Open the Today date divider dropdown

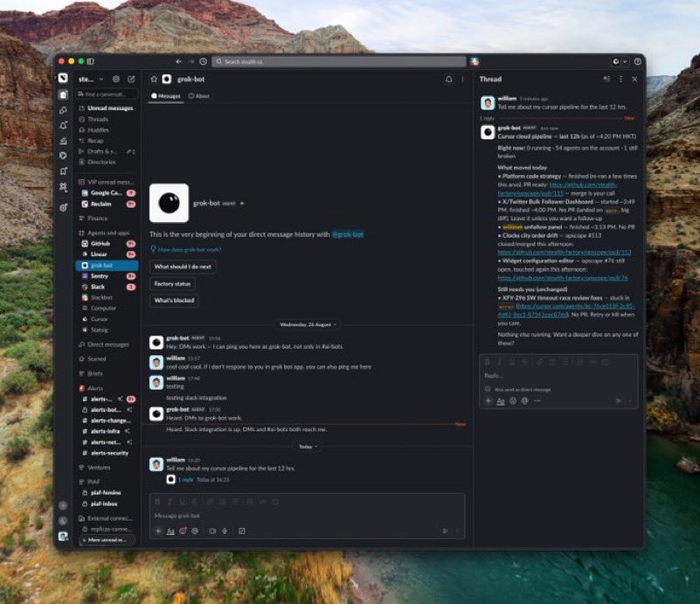tap(308, 447)
